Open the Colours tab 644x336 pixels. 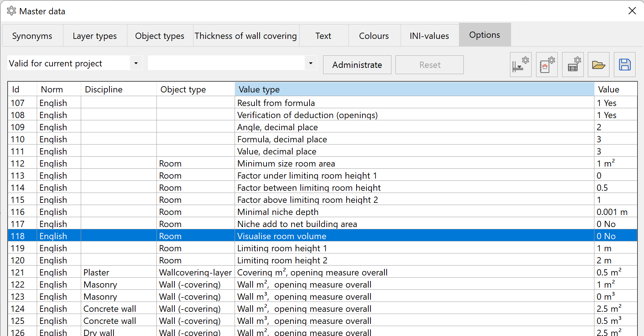374,36
